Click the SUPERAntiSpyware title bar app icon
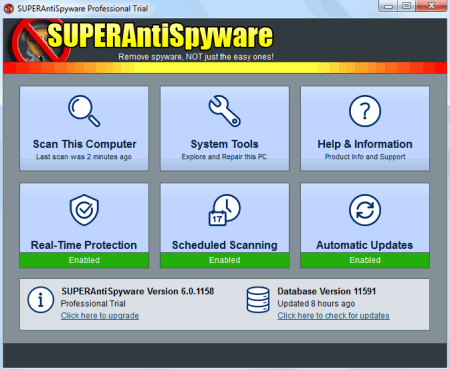Viewport: 450px width, 370px height. pos(9,8)
